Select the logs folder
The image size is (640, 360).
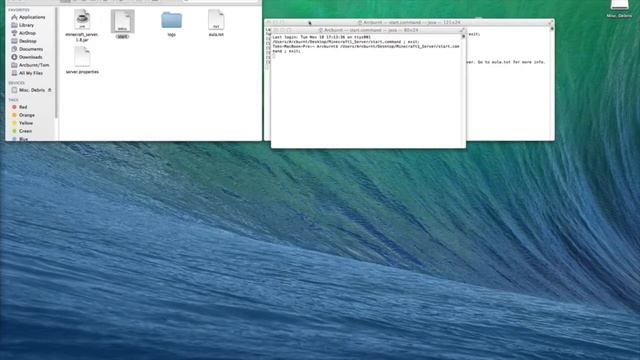[171, 24]
